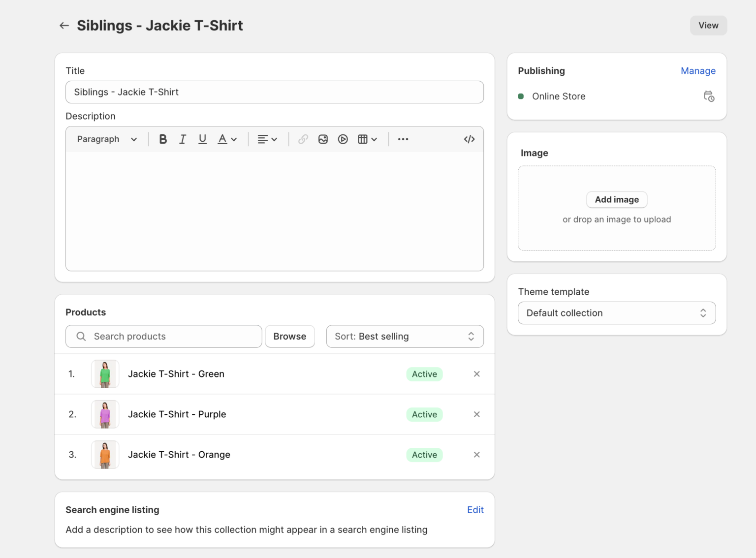This screenshot has width=756, height=558.
Task: Toggle bold formatting in the description editor
Action: (162, 139)
